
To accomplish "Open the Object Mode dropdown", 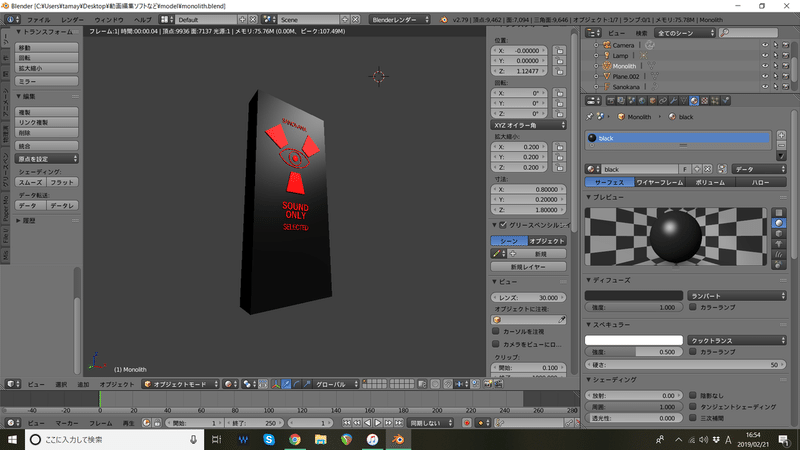I will click(x=181, y=384).
